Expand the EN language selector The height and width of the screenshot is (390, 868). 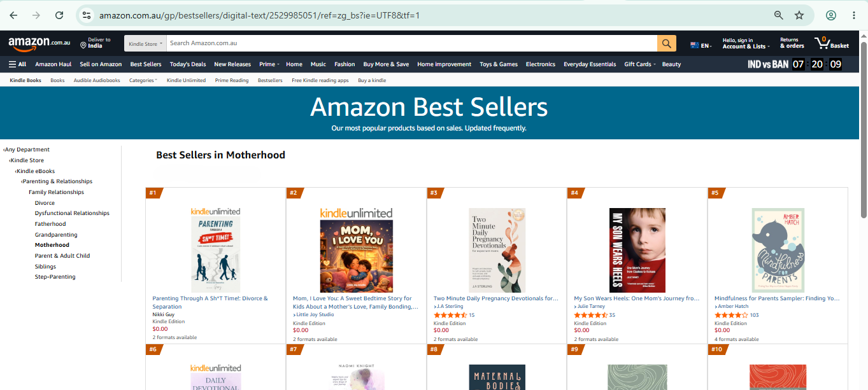(x=701, y=45)
